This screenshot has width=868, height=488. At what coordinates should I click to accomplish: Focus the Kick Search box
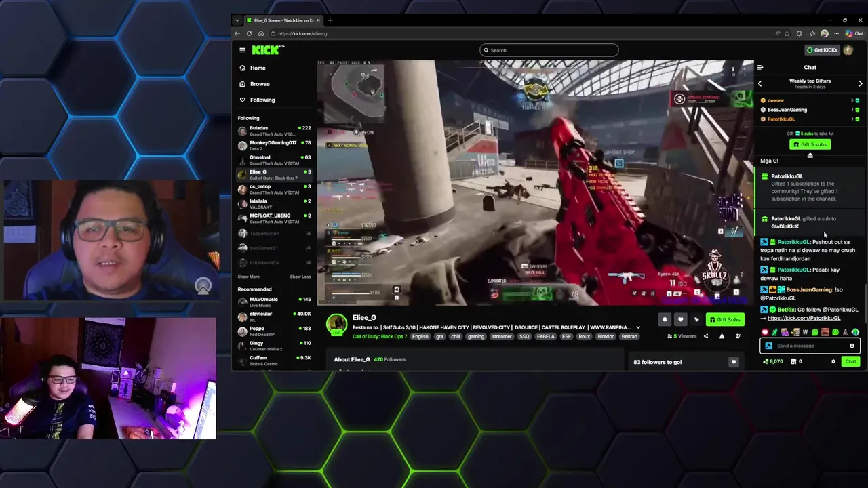tap(549, 50)
